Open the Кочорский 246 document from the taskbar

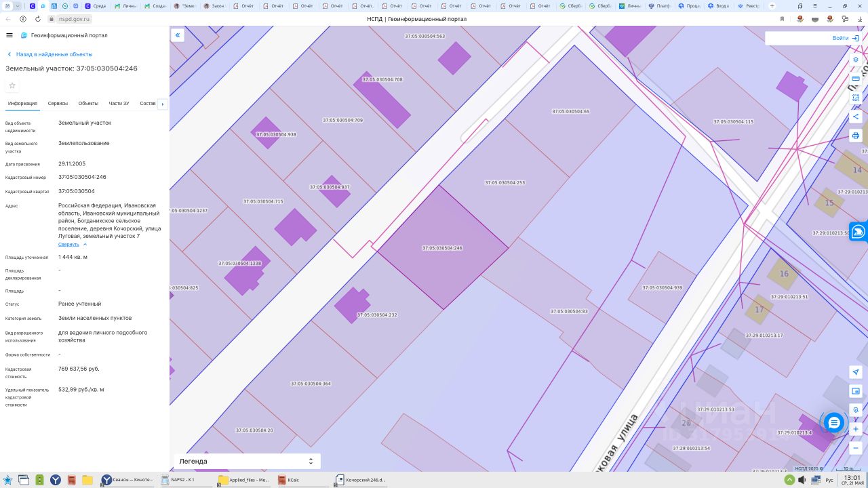tap(360, 480)
